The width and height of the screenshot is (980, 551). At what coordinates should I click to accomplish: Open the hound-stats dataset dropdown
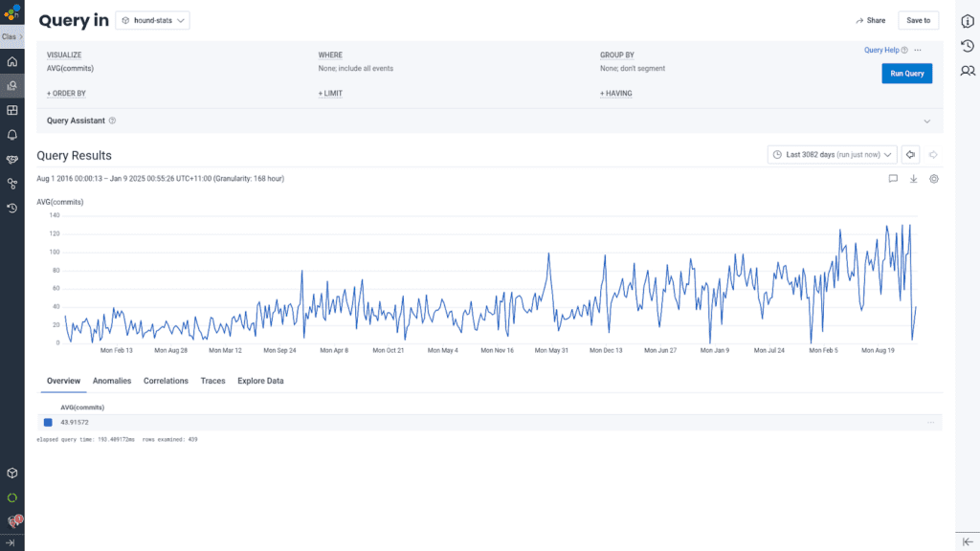pos(151,19)
